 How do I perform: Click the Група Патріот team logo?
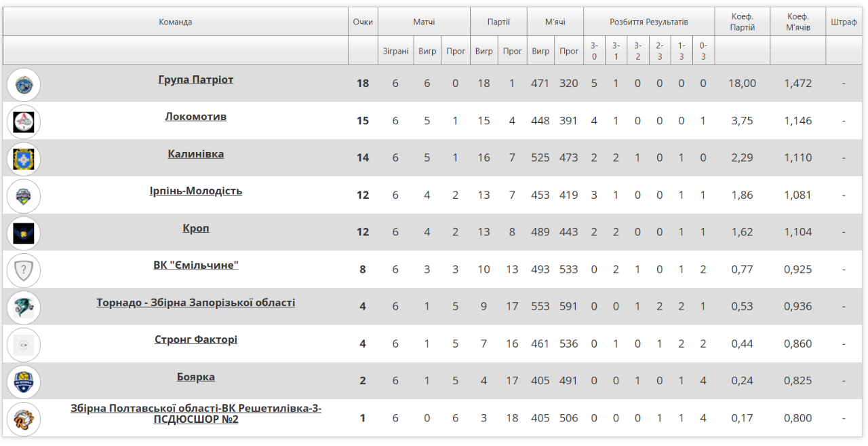(x=24, y=85)
